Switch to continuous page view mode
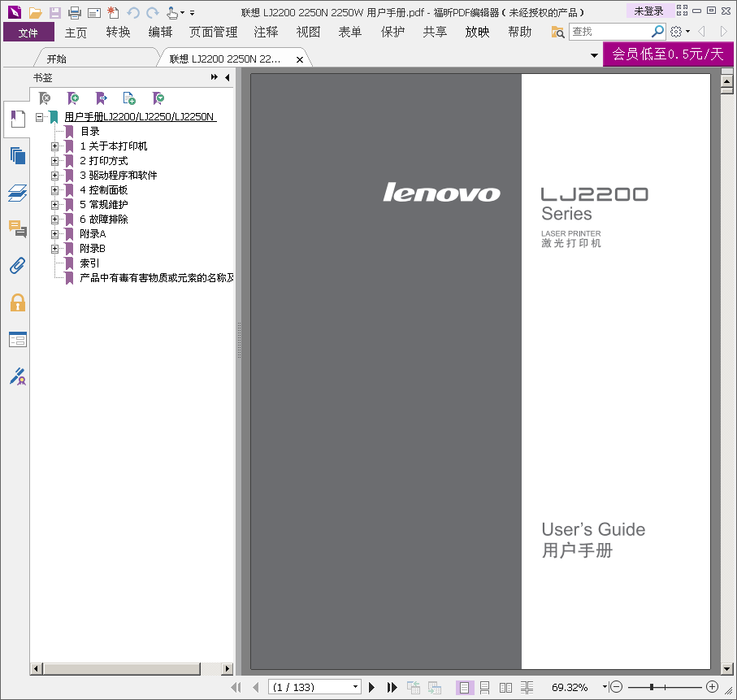 (x=484, y=688)
